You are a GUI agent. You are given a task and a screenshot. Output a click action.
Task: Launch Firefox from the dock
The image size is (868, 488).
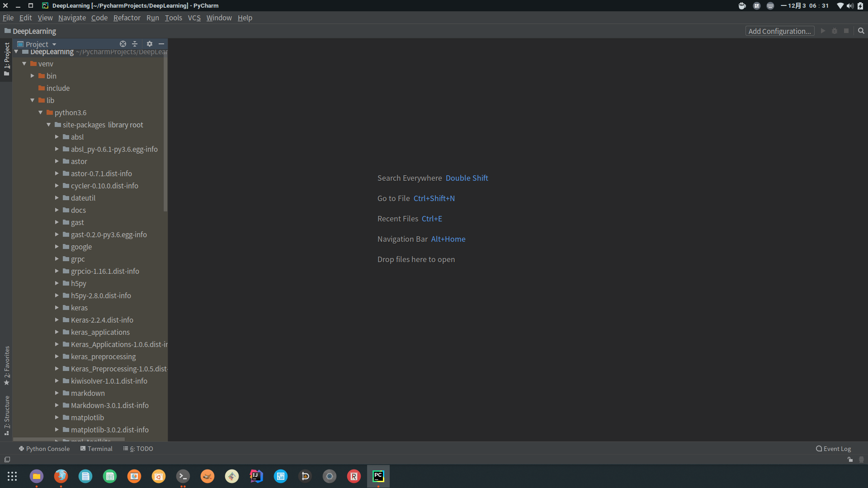[x=61, y=476]
